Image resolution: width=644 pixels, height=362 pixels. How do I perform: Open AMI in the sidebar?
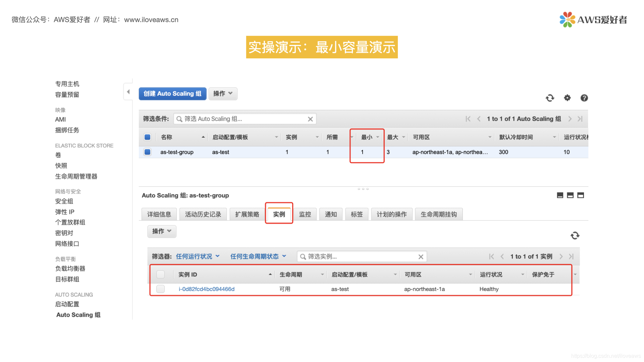60,119
